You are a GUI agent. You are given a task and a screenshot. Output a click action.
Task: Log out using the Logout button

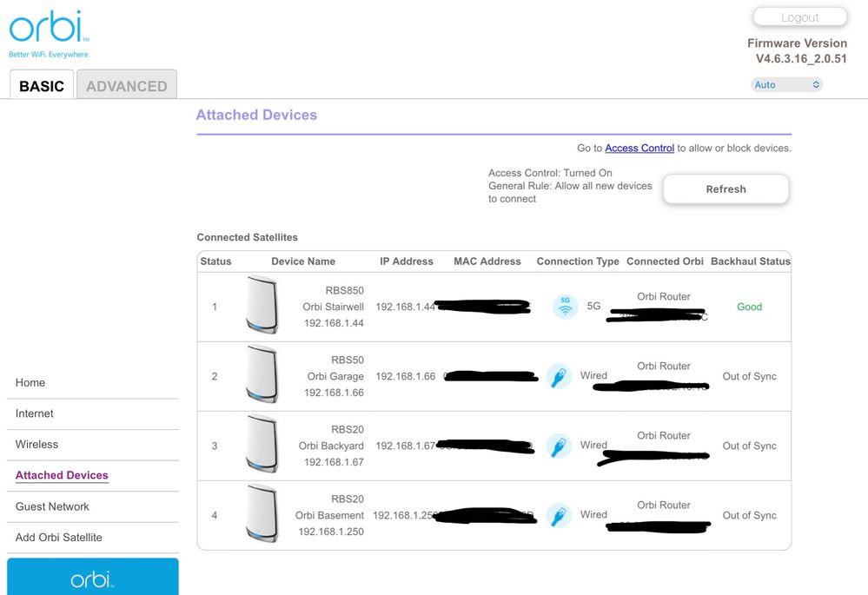pos(799,17)
